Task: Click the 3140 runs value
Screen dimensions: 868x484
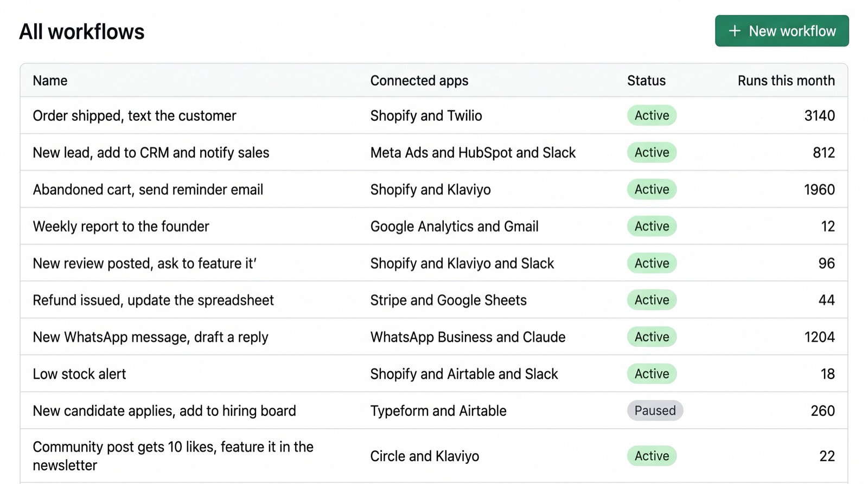Action: pyautogui.click(x=819, y=115)
